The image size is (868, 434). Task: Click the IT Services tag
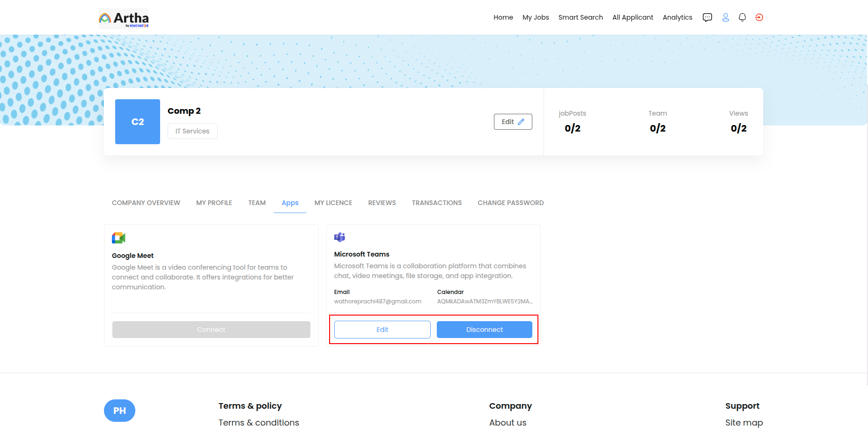tap(192, 131)
